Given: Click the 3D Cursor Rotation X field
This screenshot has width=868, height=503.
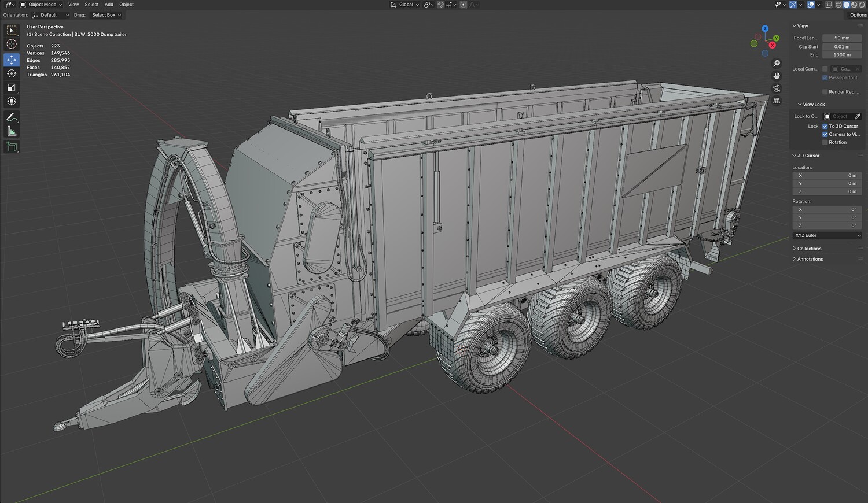Looking at the screenshot, I should (x=827, y=209).
